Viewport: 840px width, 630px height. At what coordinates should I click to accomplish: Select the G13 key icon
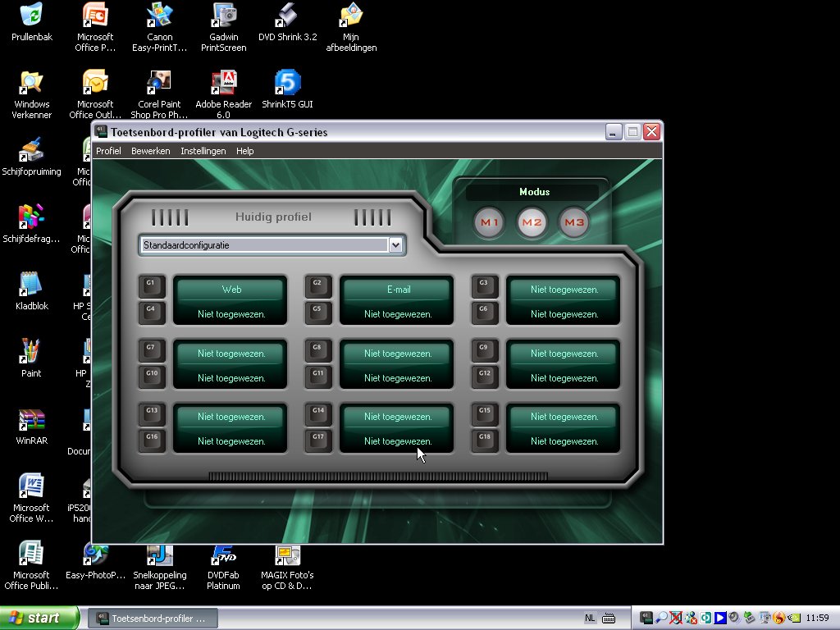coord(152,414)
